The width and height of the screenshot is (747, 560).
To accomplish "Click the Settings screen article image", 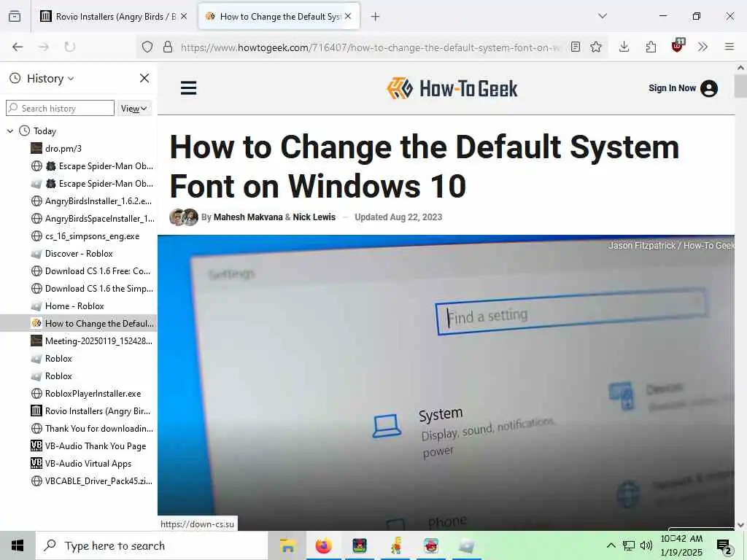I will [x=446, y=382].
